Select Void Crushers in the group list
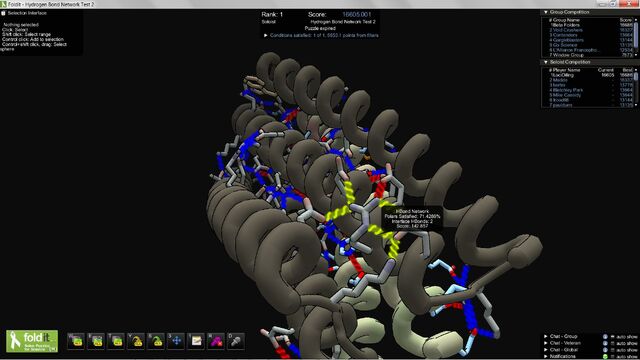The image size is (640, 360). (x=568, y=30)
